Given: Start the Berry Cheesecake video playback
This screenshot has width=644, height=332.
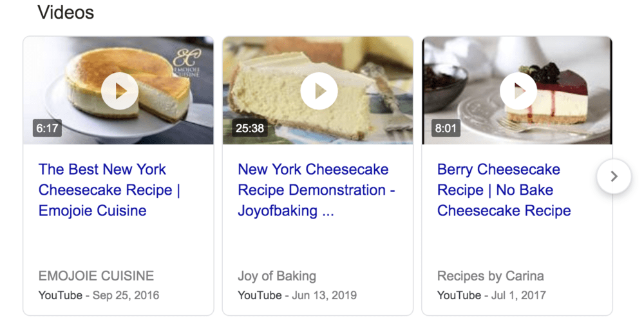Looking at the screenshot, I should point(518,91).
